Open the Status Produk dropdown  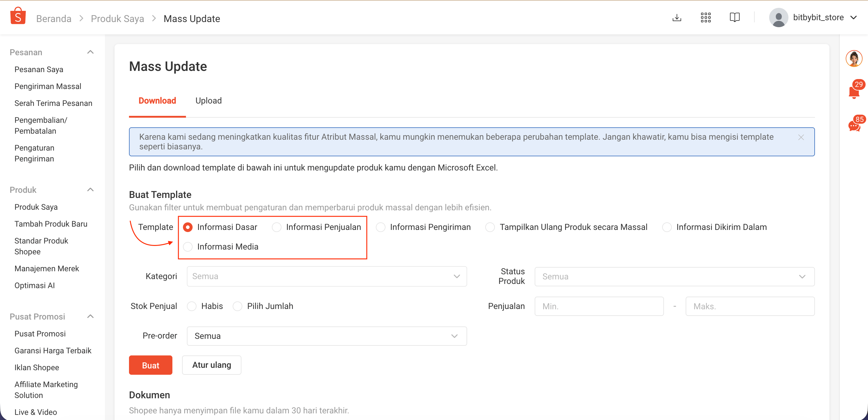(x=674, y=277)
